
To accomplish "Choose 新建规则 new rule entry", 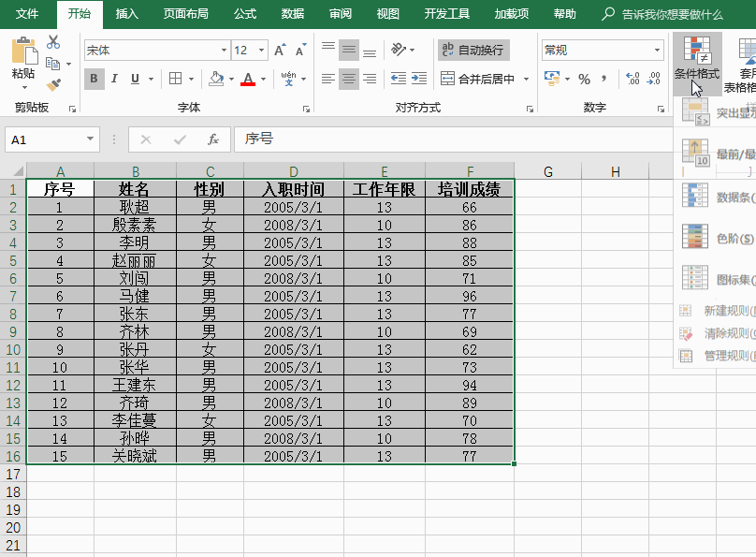I will tap(715, 311).
